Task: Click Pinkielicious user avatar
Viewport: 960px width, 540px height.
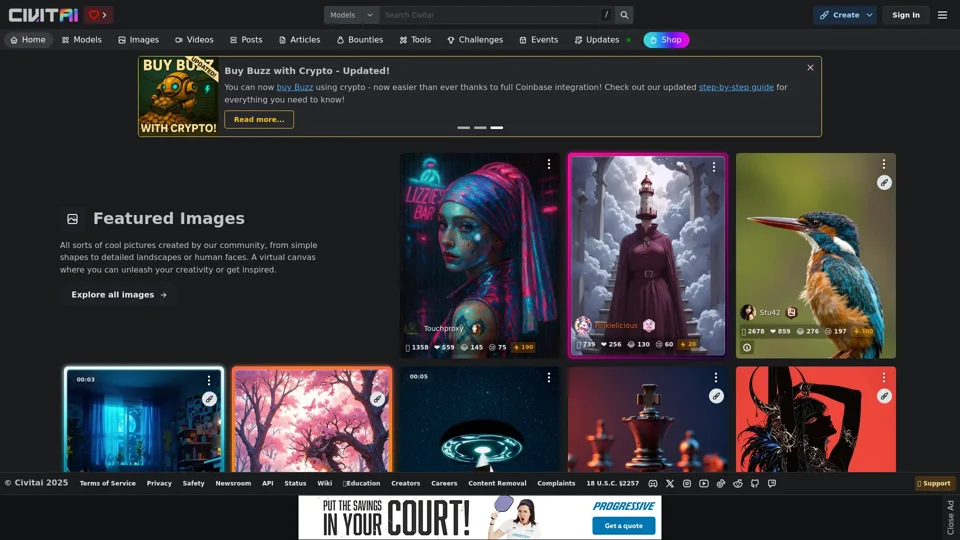Action: [583, 326]
